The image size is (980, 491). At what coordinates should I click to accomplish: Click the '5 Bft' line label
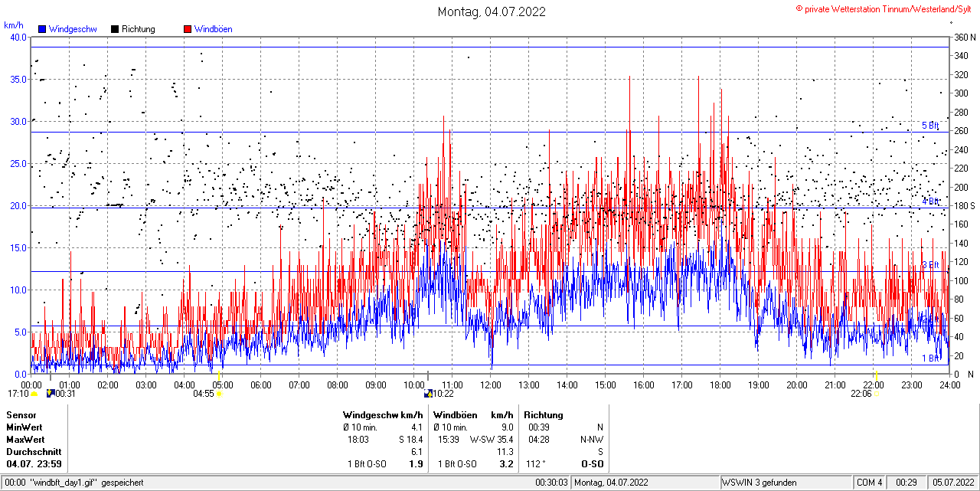929,126
